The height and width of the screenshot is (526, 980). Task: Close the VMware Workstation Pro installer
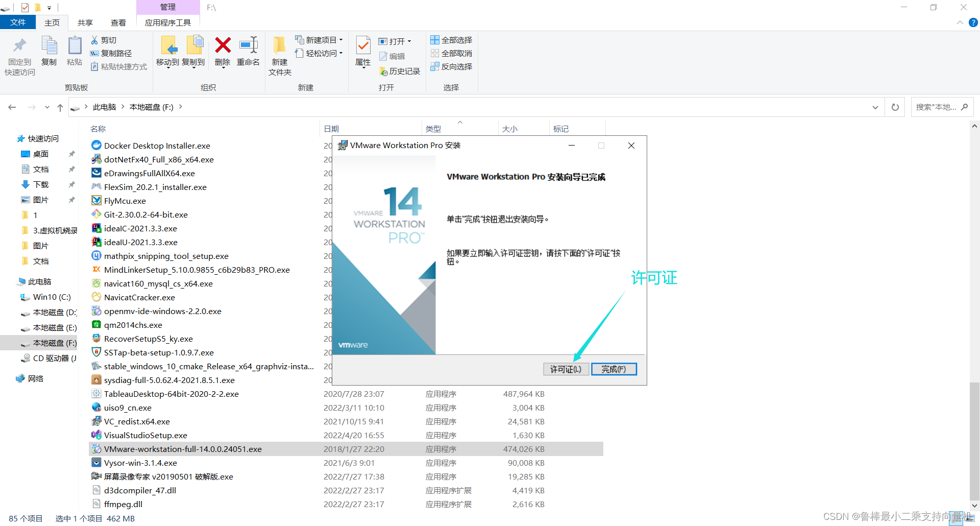(631, 146)
